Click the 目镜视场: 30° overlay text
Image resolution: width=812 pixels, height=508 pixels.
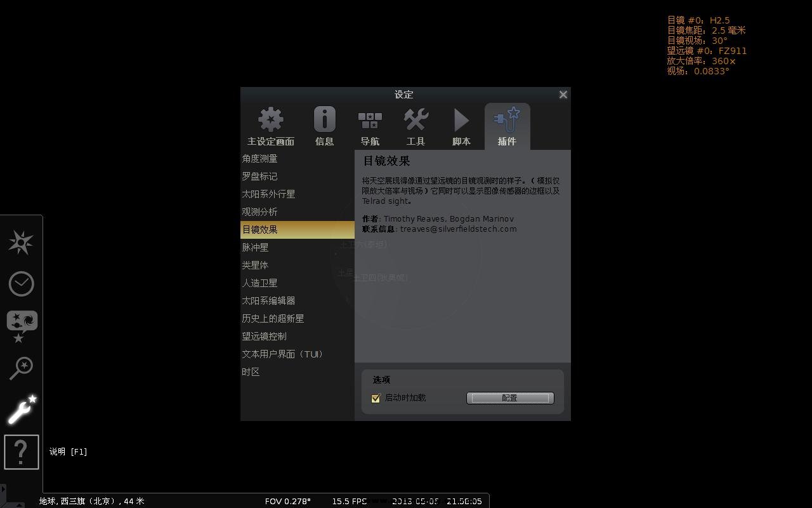[x=697, y=41]
